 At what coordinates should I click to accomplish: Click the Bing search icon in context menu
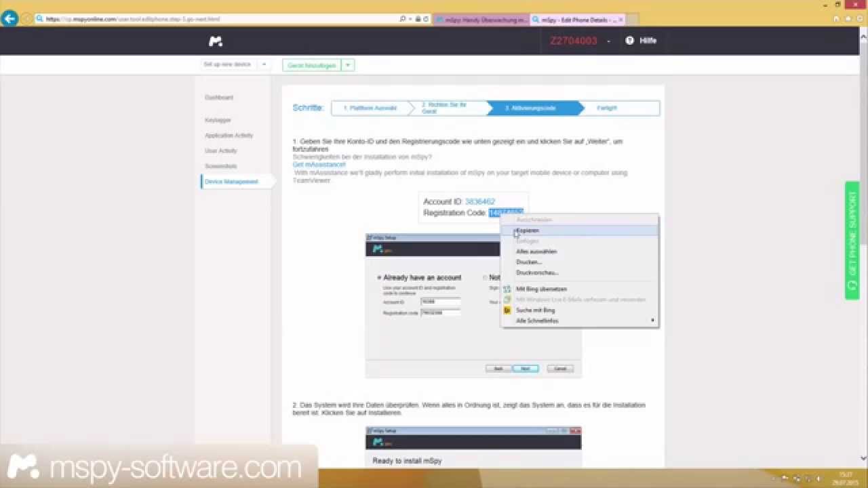pyautogui.click(x=507, y=310)
